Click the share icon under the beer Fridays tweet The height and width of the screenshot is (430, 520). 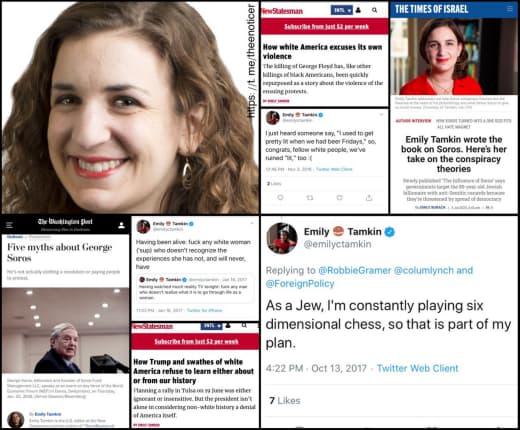(369, 198)
